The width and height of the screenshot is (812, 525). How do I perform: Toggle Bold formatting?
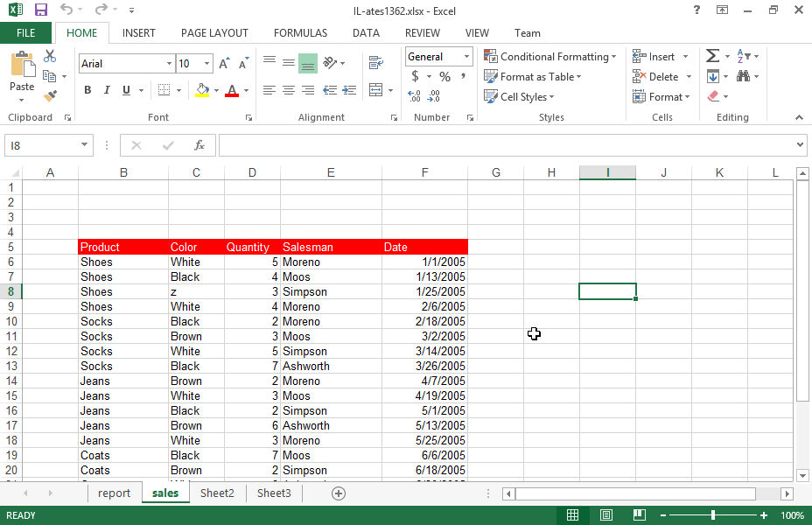[x=87, y=90]
